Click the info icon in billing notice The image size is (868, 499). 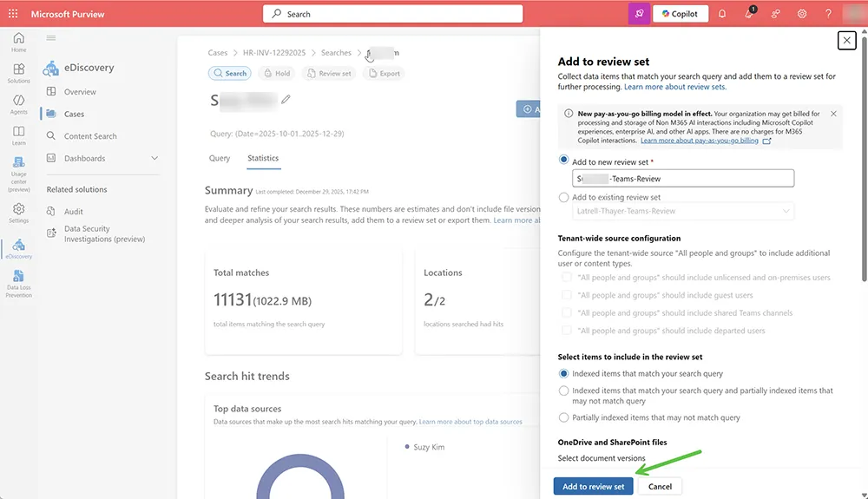[568, 114]
